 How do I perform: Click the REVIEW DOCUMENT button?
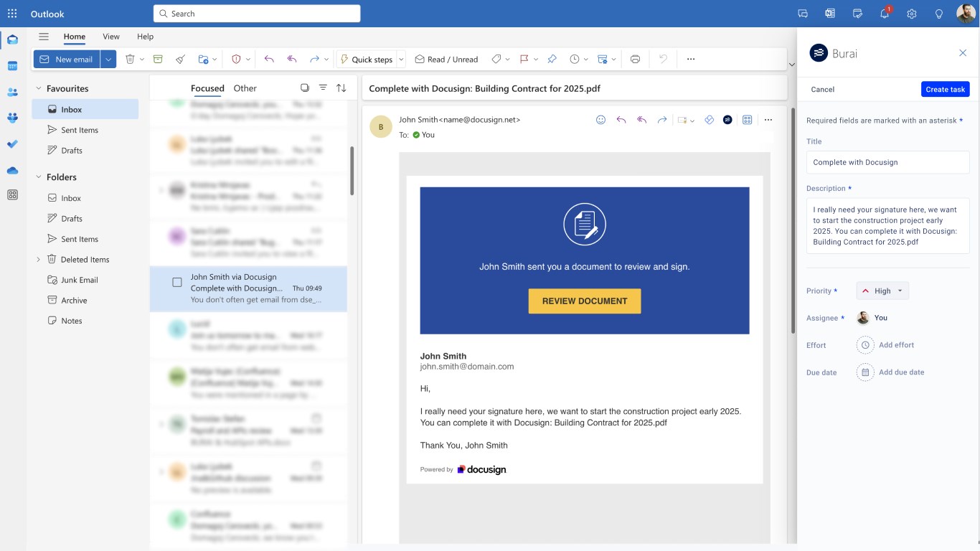[585, 301]
